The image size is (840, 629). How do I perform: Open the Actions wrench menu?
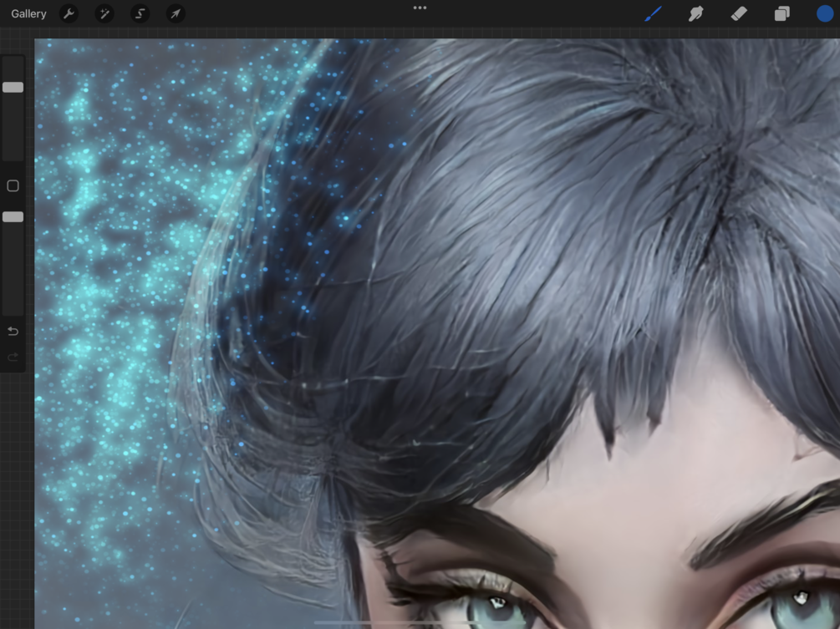[x=69, y=13]
